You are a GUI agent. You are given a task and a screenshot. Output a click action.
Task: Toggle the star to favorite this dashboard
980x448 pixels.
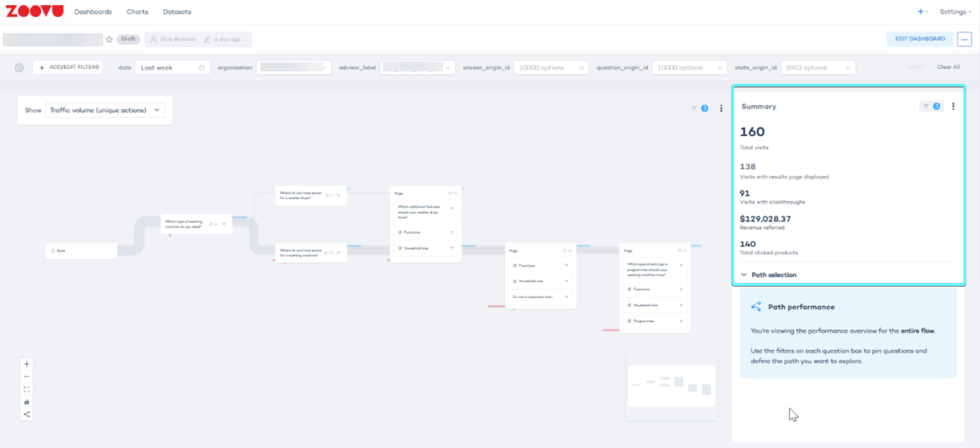[109, 39]
